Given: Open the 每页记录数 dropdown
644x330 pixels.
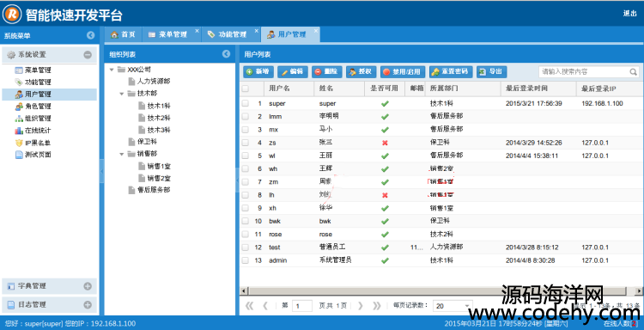Looking at the screenshot, I should click(x=467, y=306).
